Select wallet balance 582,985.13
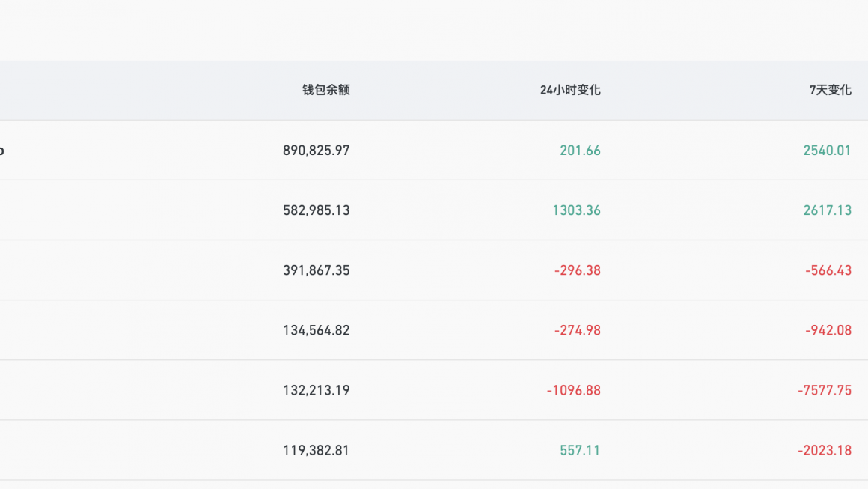The width and height of the screenshot is (868, 489). pyautogui.click(x=316, y=210)
